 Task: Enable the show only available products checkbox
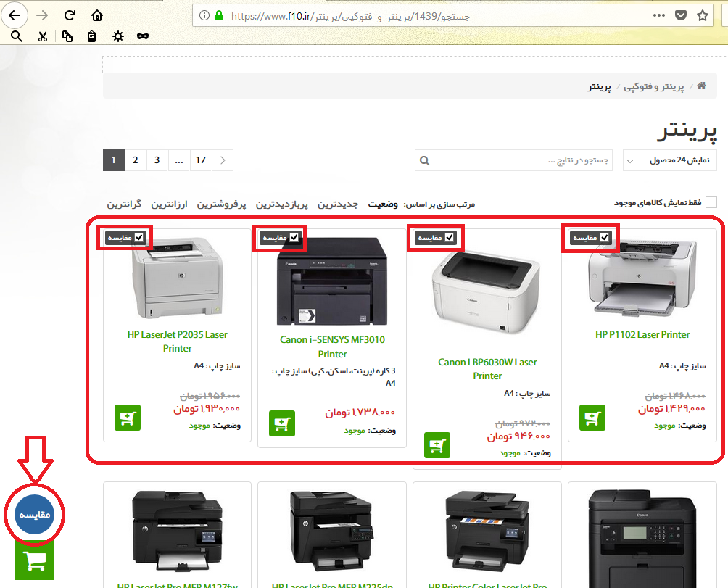point(711,203)
